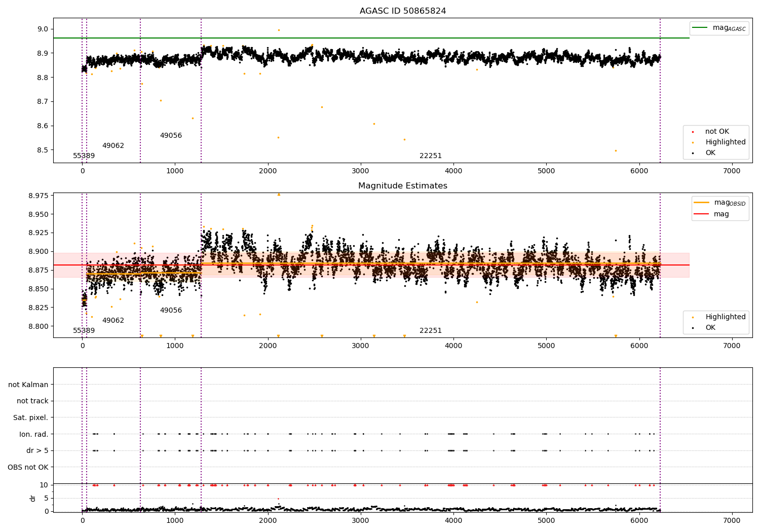The image size is (760, 532).
Task: Click obsid label 49056 in AGASC plot
Action: point(171,135)
